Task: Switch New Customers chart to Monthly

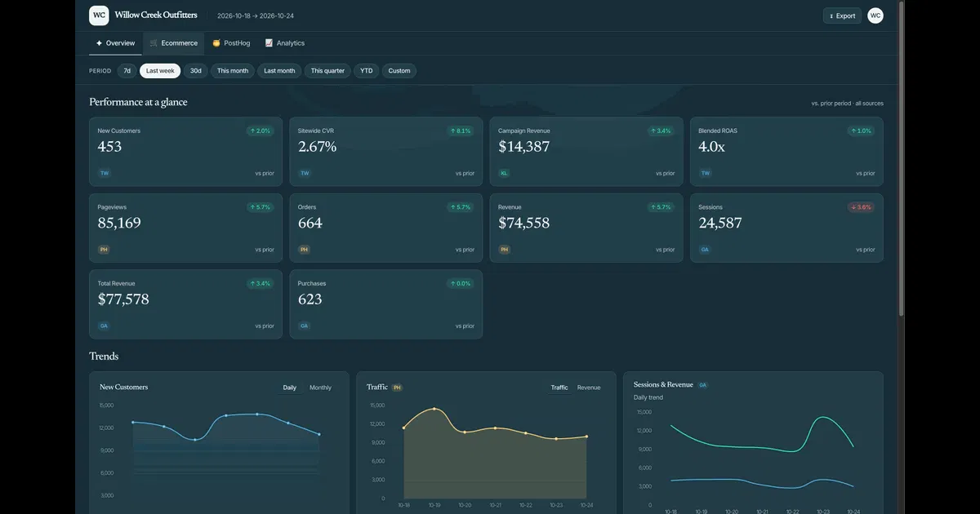Action: point(320,388)
